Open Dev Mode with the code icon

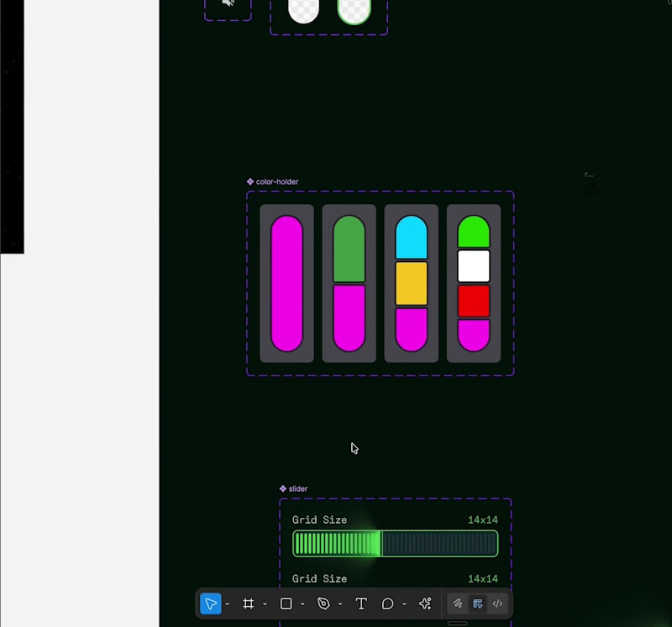click(497, 603)
